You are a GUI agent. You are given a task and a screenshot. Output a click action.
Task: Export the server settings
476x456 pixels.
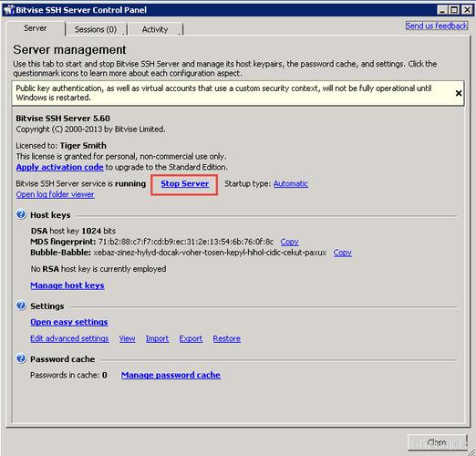pyautogui.click(x=191, y=338)
